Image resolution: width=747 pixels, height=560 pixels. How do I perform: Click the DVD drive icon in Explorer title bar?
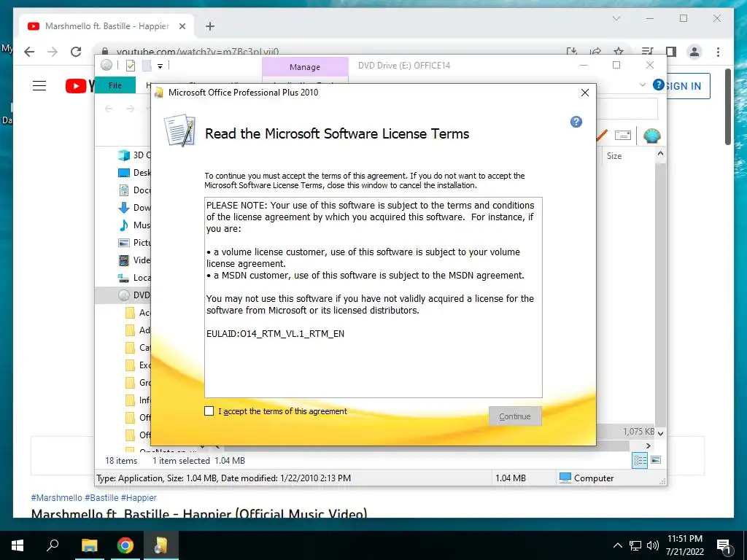[107, 65]
